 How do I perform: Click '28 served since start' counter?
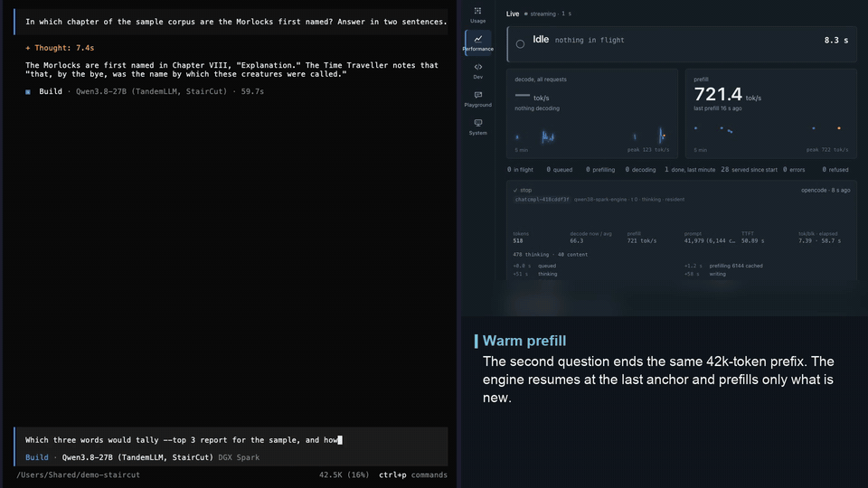click(x=749, y=170)
